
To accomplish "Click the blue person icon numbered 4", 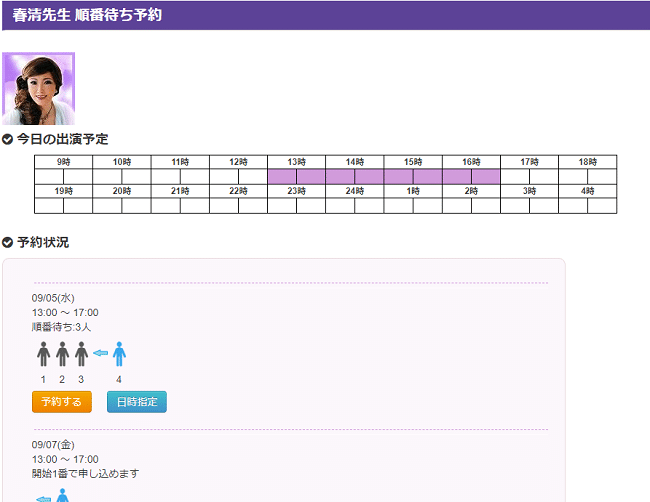I will coord(119,354).
